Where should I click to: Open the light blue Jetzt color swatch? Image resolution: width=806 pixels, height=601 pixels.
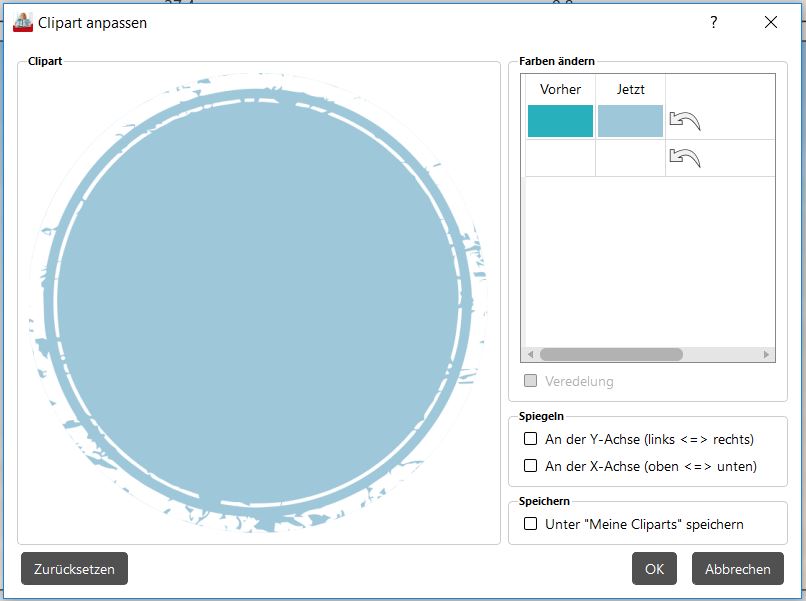(630, 121)
